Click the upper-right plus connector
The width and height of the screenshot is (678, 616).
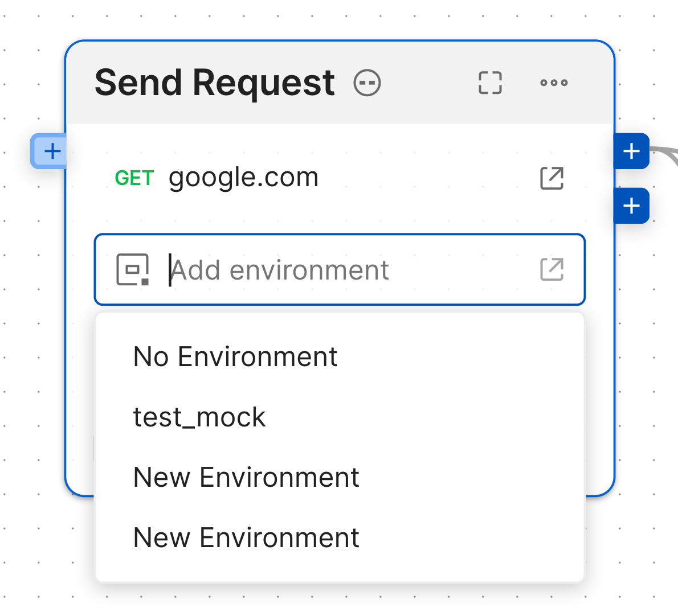point(631,151)
